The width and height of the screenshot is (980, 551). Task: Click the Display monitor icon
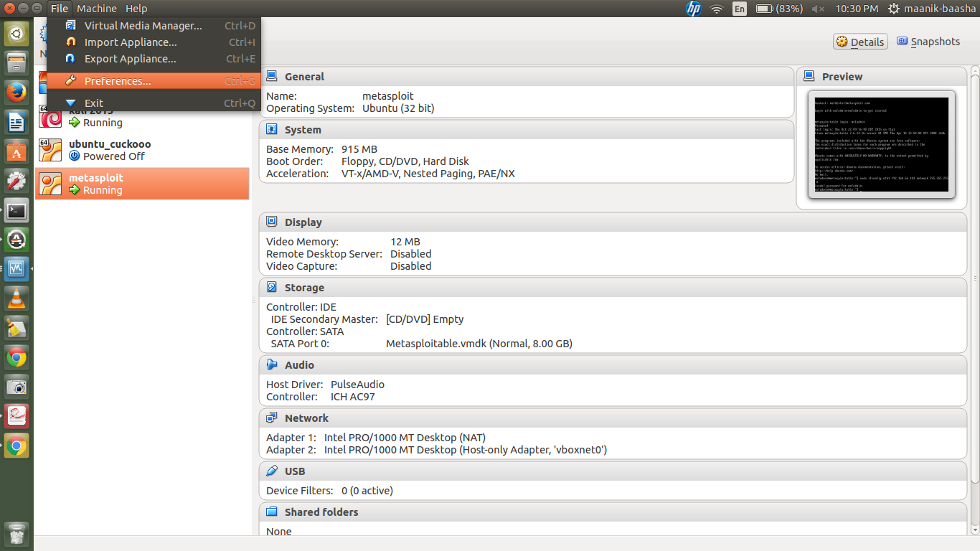[272, 222]
